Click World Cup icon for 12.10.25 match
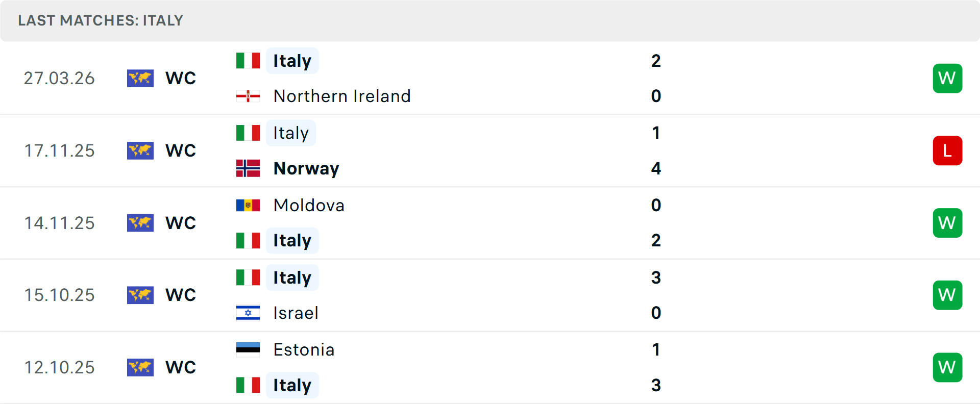 pyautogui.click(x=140, y=367)
